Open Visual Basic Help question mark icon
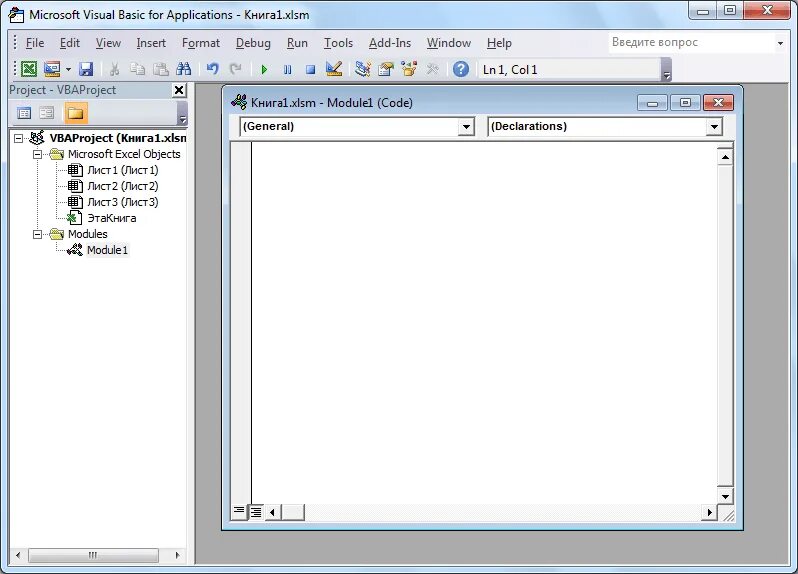798x574 pixels. point(461,69)
